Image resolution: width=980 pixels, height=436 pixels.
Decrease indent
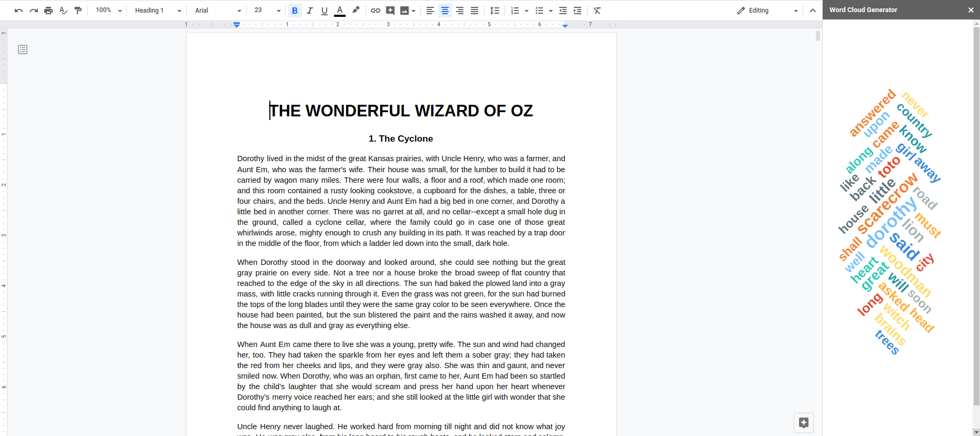563,11
